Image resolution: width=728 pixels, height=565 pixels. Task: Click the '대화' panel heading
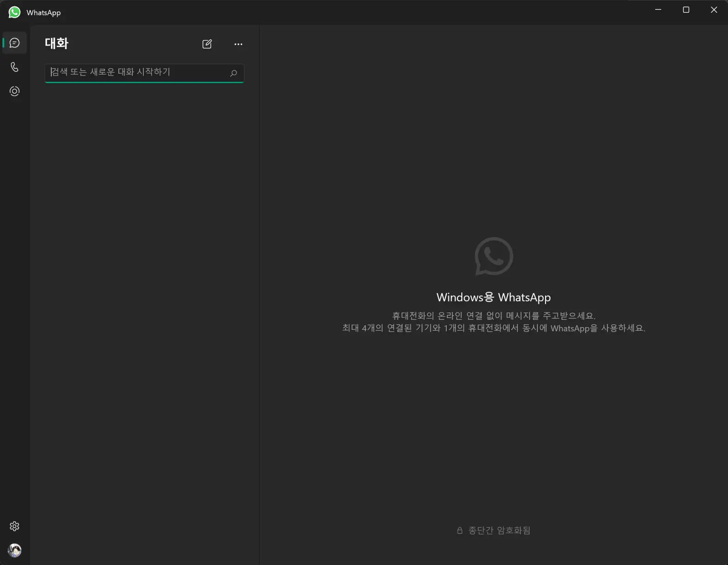[x=57, y=44]
